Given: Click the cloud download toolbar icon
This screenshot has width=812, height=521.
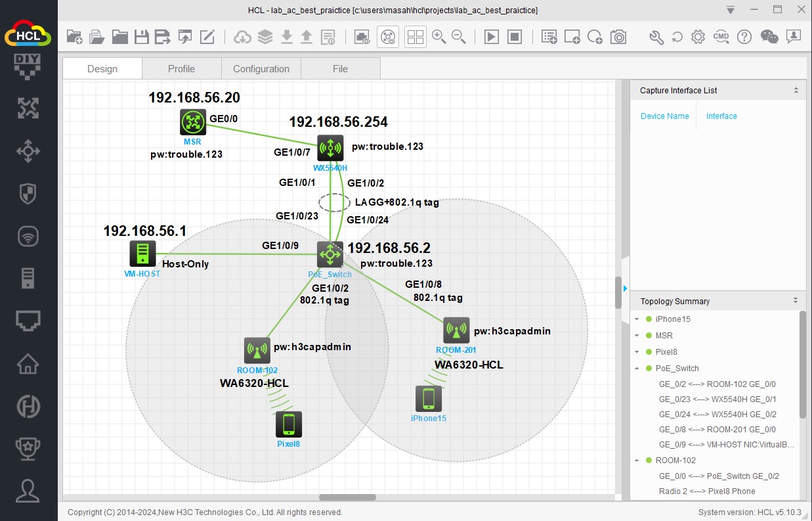Looking at the screenshot, I should (243, 37).
